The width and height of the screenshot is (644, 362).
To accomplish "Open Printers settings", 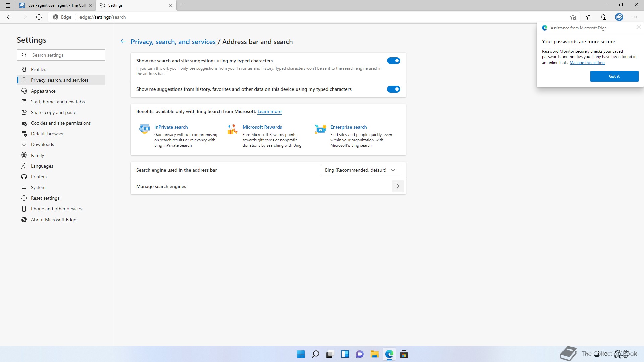I will point(61,177).
